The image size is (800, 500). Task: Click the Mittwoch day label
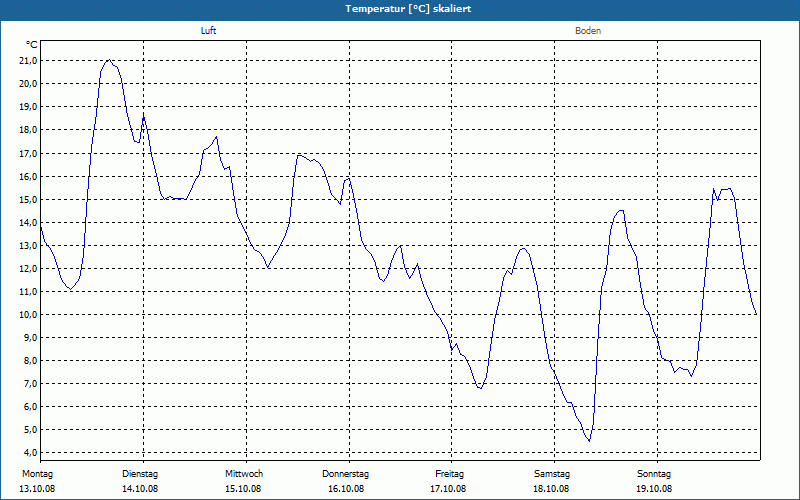point(244,474)
